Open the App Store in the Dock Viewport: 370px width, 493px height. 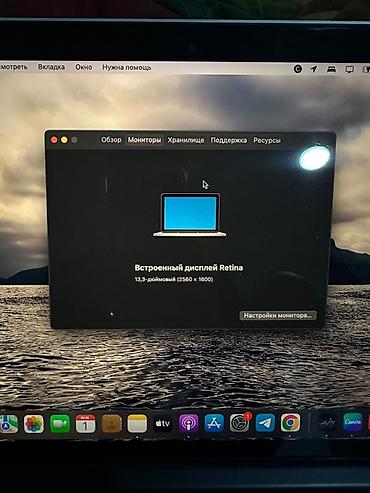(214, 423)
